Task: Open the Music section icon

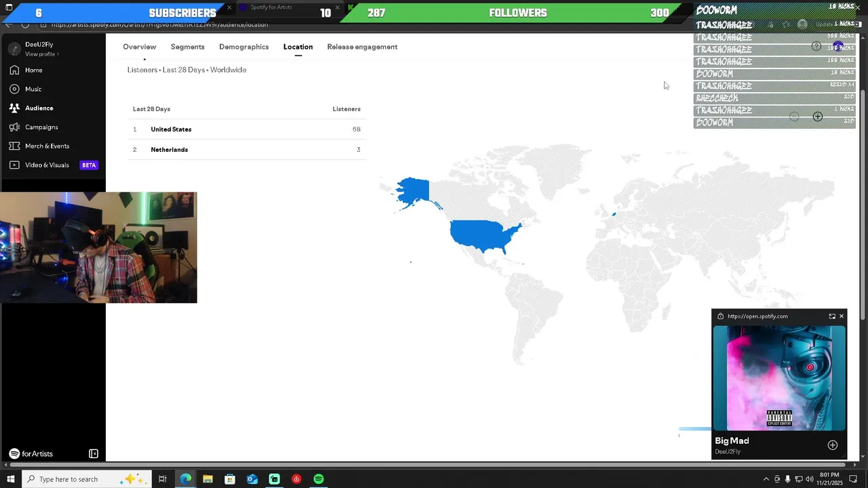Action: (14, 89)
